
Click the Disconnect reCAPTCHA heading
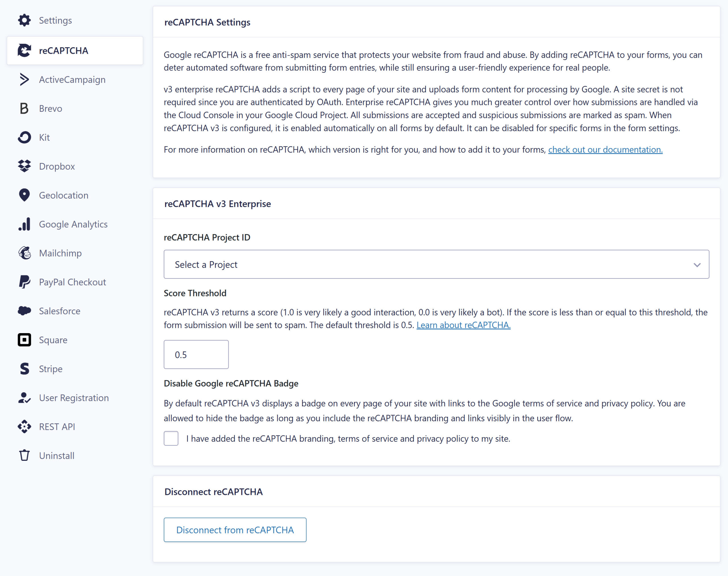click(214, 492)
